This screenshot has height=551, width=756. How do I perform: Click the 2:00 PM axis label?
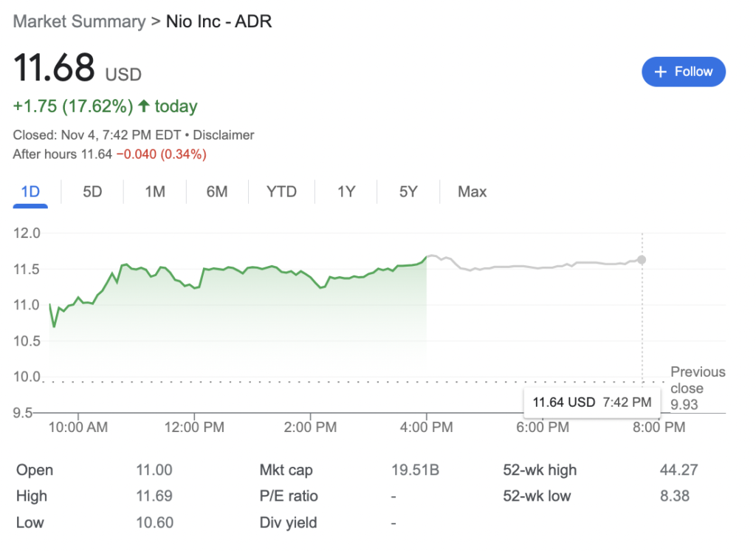(x=311, y=428)
